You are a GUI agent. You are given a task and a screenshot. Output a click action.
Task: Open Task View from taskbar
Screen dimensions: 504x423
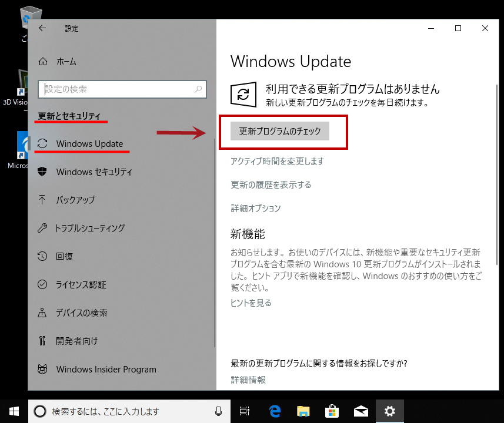click(245, 411)
